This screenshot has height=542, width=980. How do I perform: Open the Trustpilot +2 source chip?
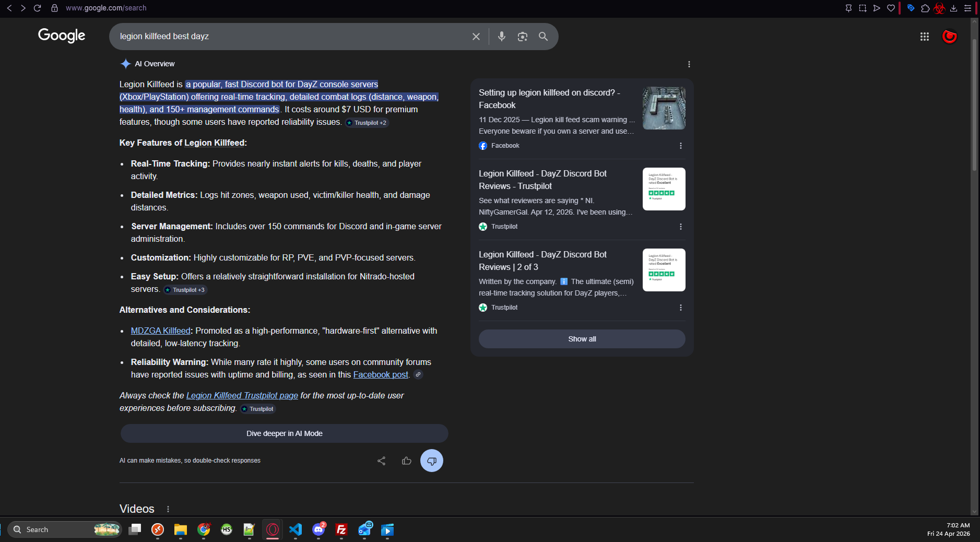[x=367, y=123]
